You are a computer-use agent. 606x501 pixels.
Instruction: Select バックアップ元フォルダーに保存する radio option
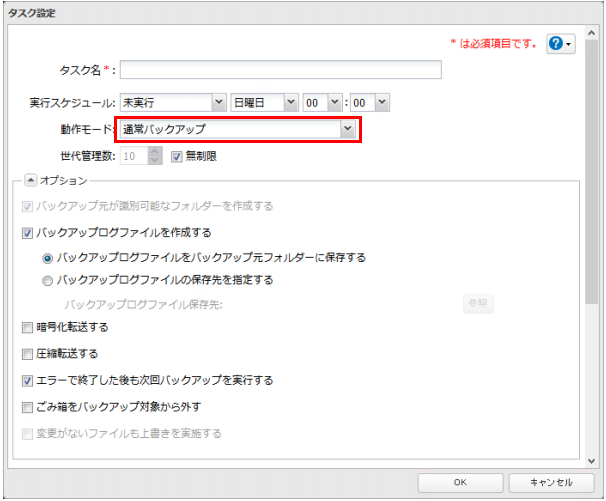(48, 257)
